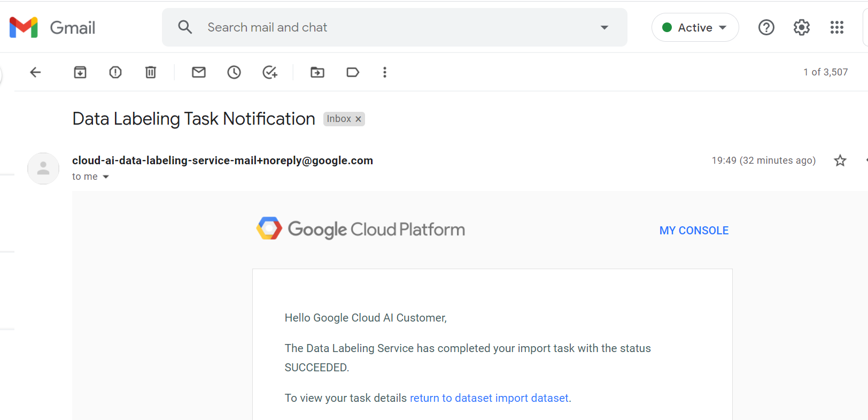
Task: Add email to Tasks
Action: (x=270, y=72)
